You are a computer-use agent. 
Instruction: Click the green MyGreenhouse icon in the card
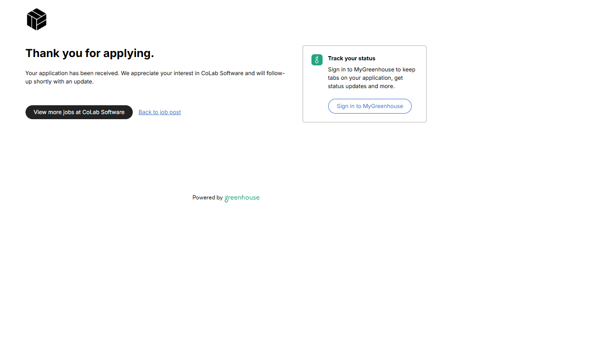coord(317,60)
